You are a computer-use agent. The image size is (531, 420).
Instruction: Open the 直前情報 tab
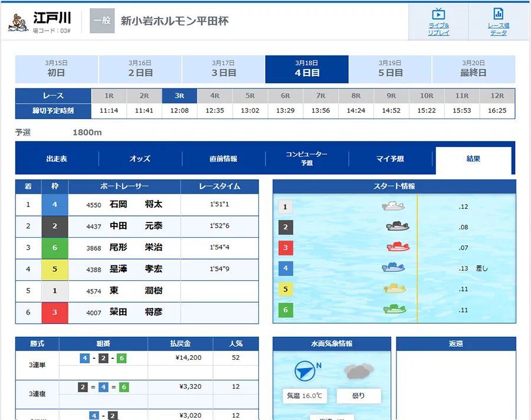[x=224, y=159]
